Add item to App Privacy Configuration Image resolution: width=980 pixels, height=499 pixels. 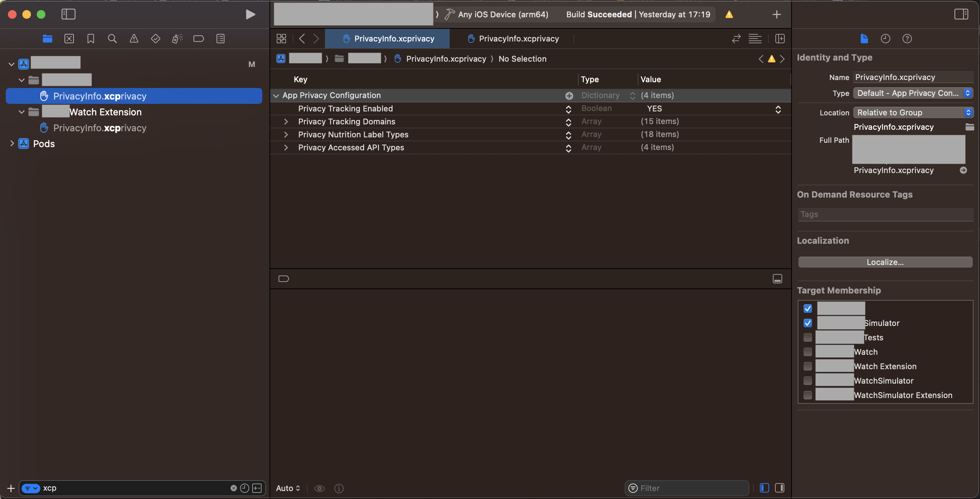point(569,96)
